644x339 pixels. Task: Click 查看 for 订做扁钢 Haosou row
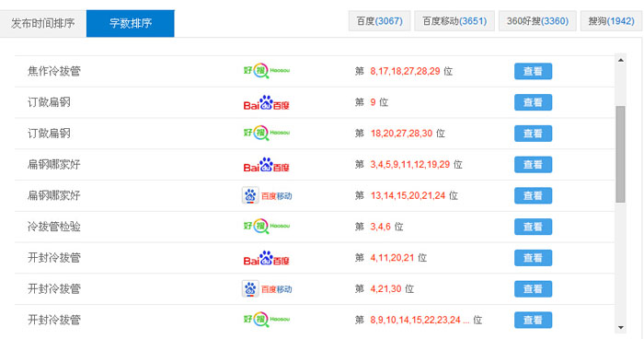click(533, 134)
